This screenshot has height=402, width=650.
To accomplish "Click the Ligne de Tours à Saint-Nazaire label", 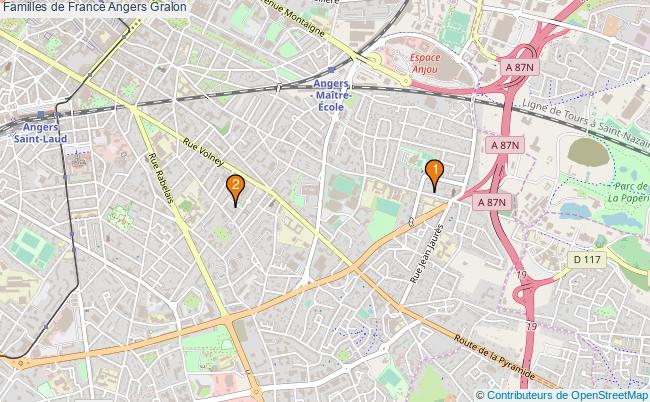I will (x=586, y=122).
